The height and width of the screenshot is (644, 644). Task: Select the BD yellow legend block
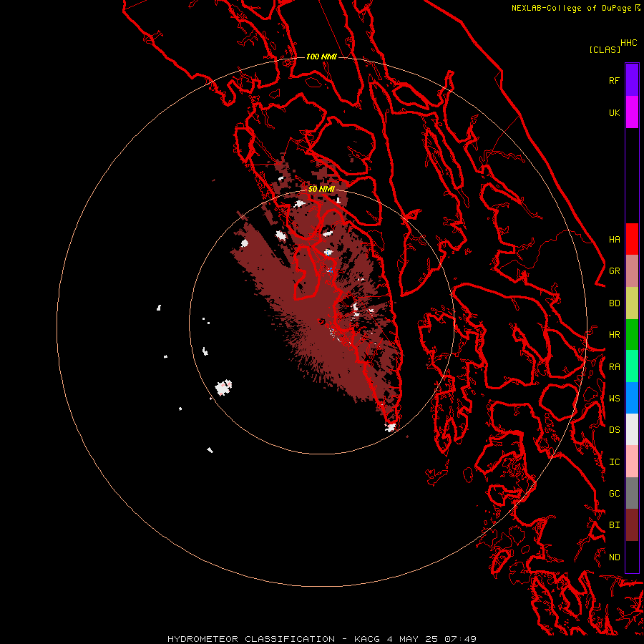[x=632, y=303]
